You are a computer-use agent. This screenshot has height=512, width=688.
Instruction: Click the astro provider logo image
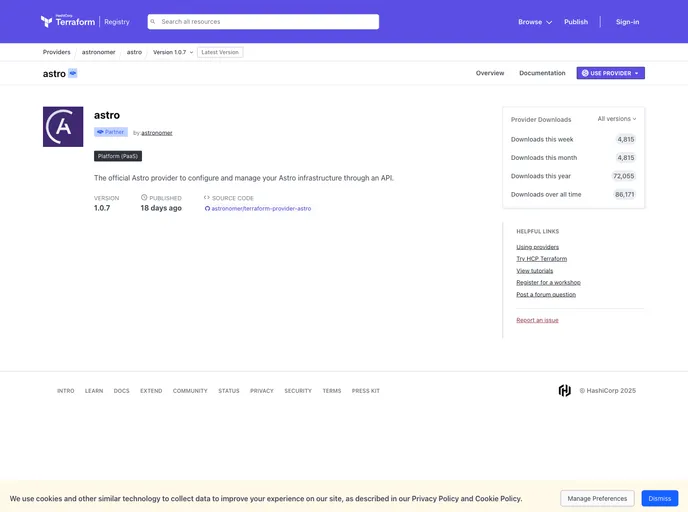[x=63, y=126]
